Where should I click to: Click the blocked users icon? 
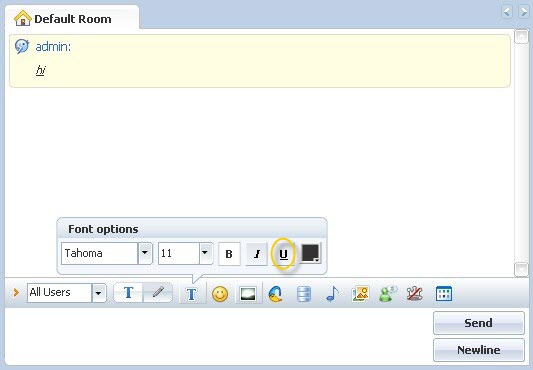pyautogui.click(x=415, y=293)
